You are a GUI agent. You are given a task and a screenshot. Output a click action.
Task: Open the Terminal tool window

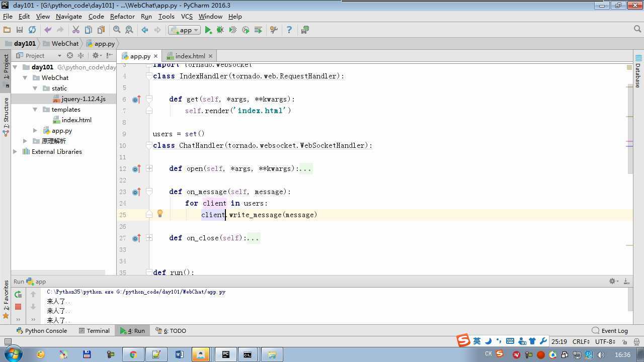tap(94, 331)
